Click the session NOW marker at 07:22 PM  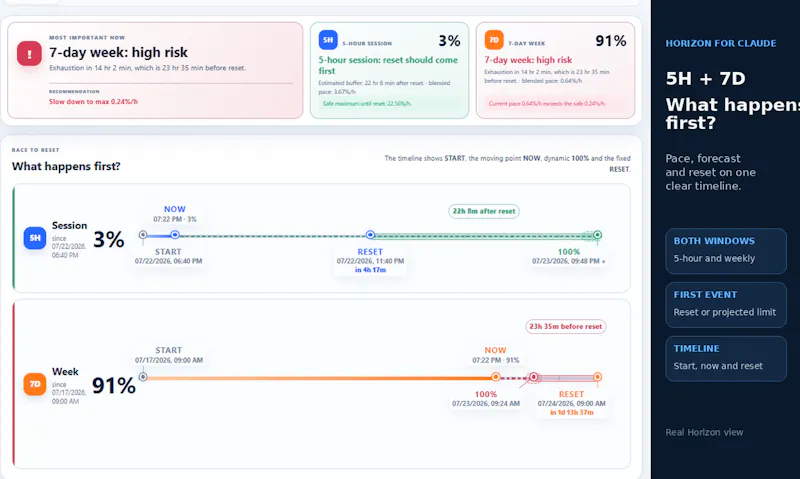(175, 235)
